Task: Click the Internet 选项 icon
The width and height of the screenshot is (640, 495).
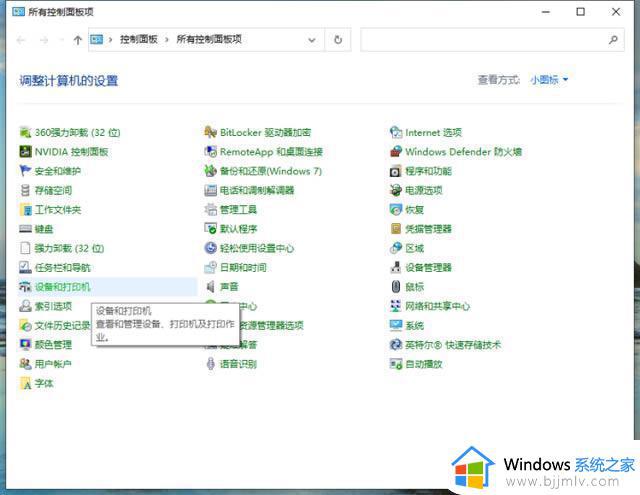Action: (x=396, y=132)
